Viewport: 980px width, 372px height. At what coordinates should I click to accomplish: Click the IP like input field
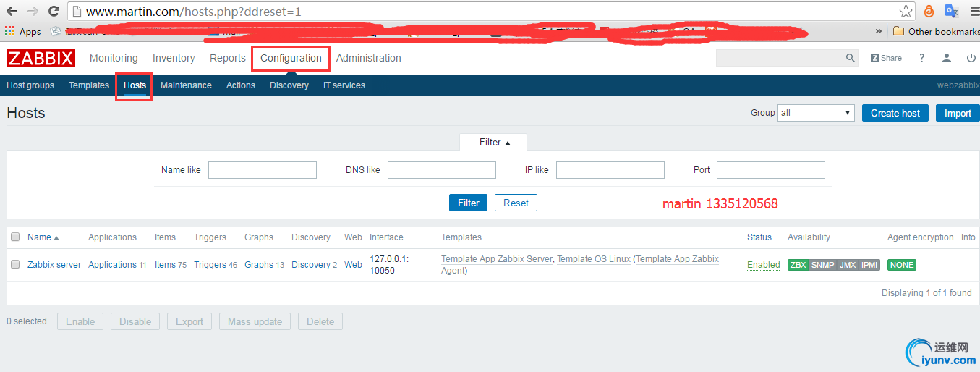[610, 170]
